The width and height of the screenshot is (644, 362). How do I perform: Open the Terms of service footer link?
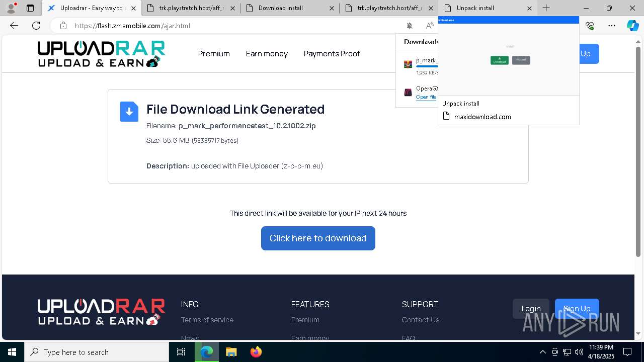[x=207, y=320]
